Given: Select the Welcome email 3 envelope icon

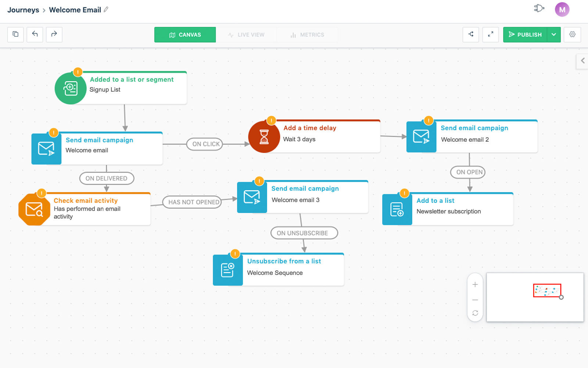Looking at the screenshot, I should 252,197.
